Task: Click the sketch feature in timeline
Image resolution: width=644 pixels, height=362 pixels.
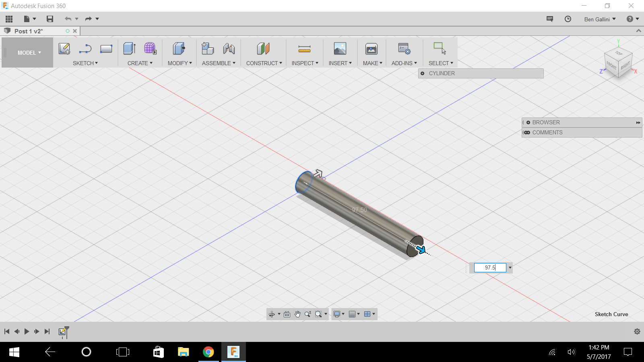Action: [x=62, y=331]
